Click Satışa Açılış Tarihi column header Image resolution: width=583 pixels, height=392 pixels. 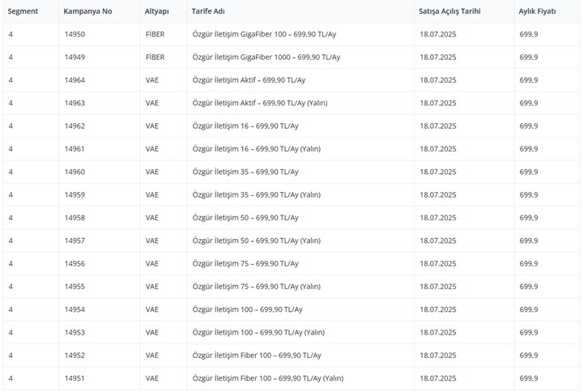[x=449, y=11]
